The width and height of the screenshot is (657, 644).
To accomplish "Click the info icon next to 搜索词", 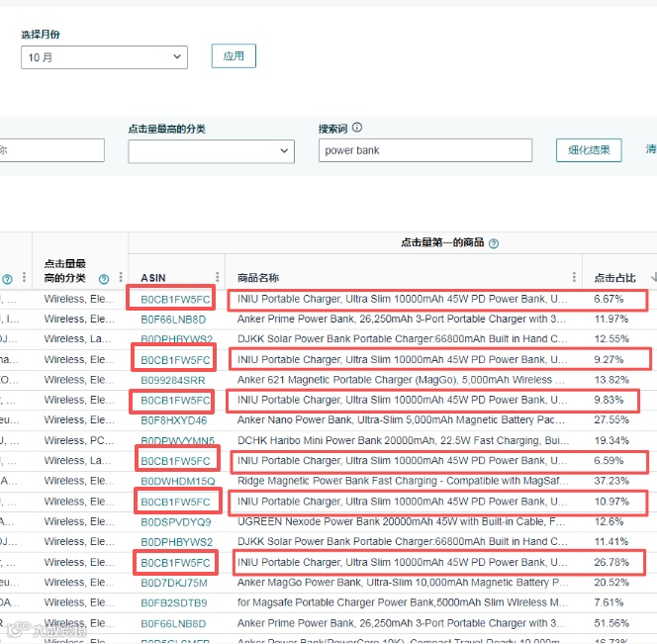I will pyautogui.click(x=357, y=128).
